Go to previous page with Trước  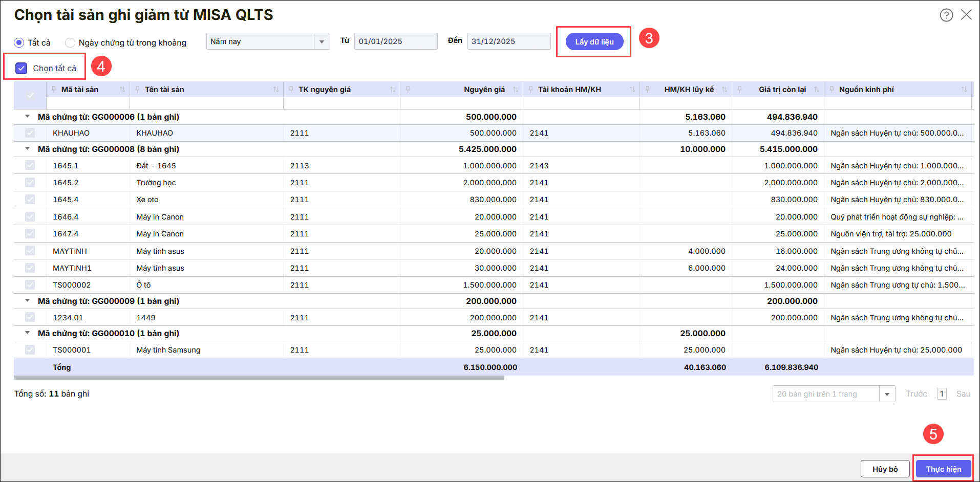(x=917, y=394)
